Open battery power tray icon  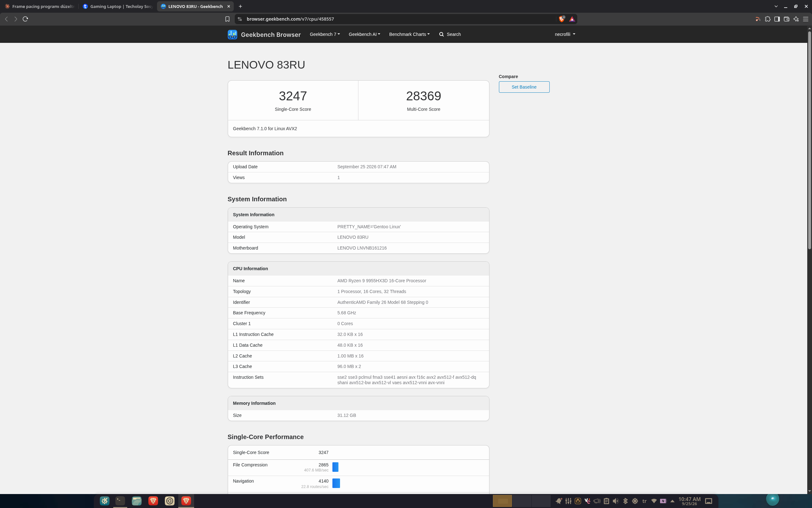(663, 501)
